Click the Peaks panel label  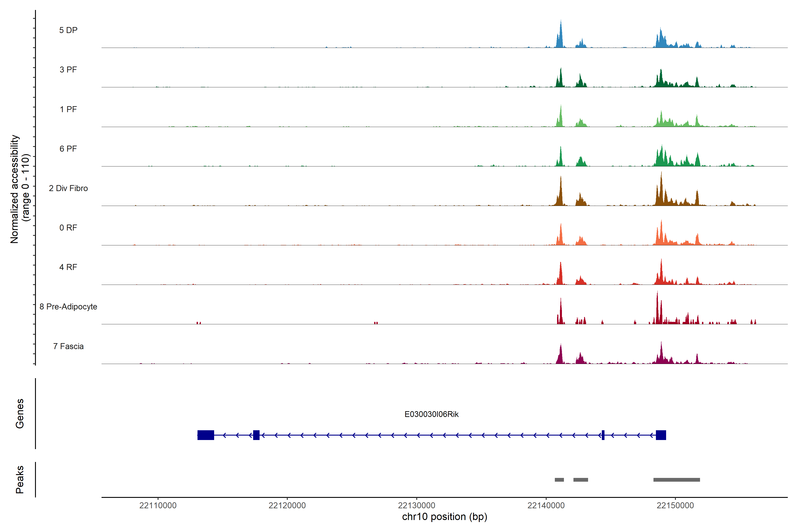click(20, 479)
